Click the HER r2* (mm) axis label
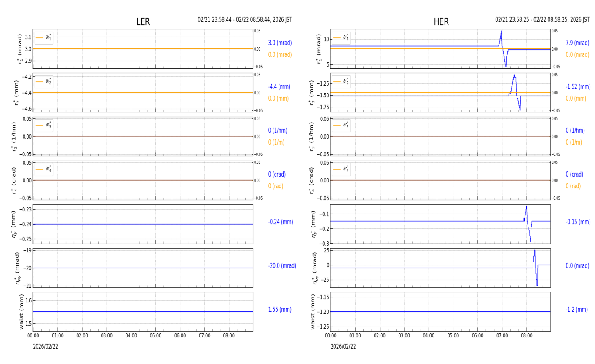The width and height of the screenshot is (595, 364). click(x=311, y=93)
